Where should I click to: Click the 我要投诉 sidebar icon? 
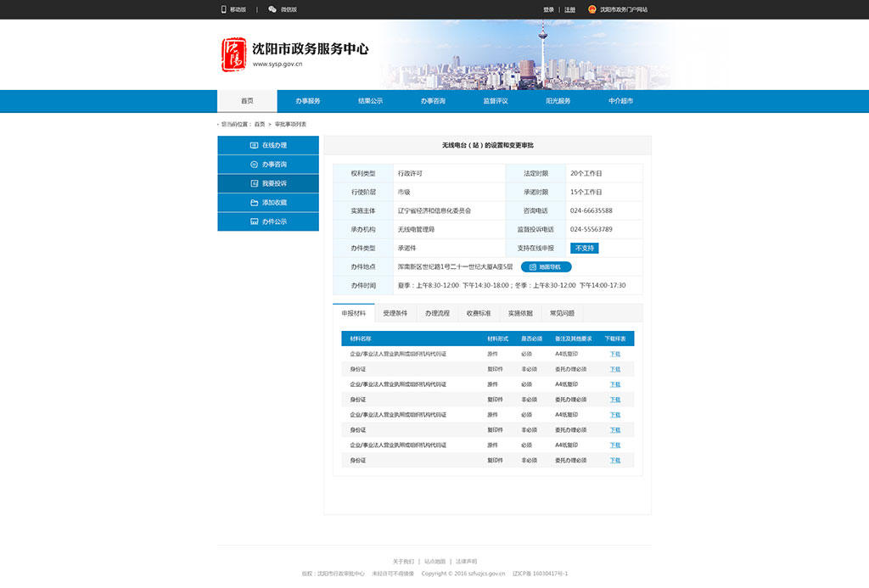pos(254,183)
